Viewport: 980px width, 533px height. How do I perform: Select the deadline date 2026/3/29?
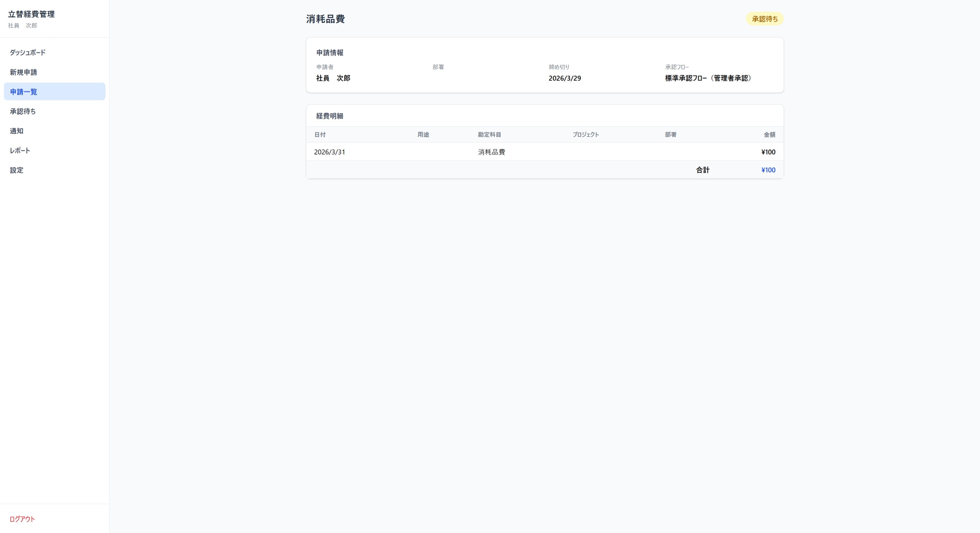(x=565, y=78)
